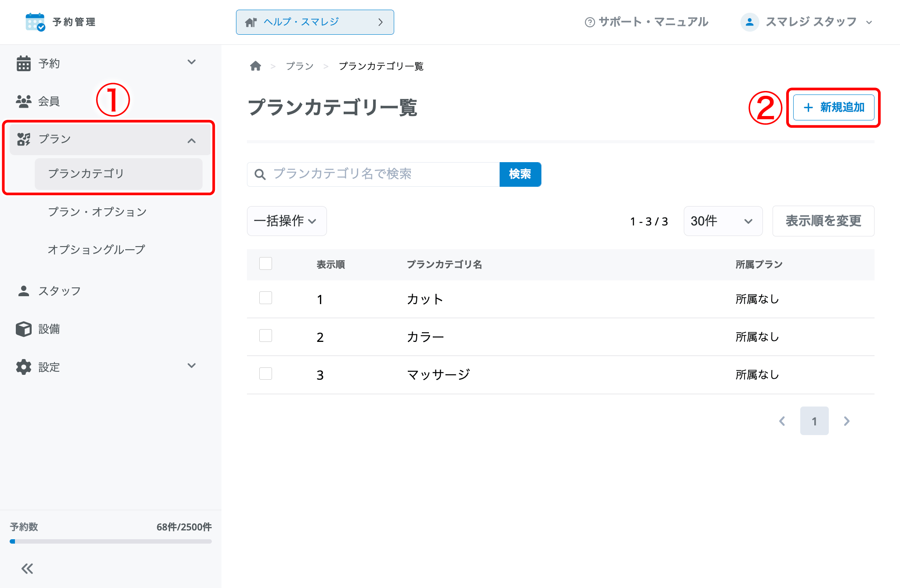Click the blue 検索 button
The image size is (900, 588).
[520, 174]
